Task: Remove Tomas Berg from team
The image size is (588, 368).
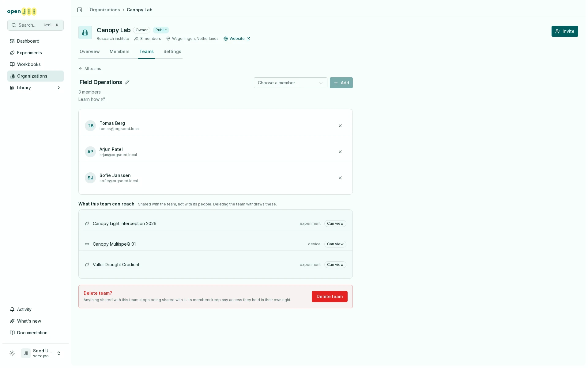Action: [x=340, y=126]
